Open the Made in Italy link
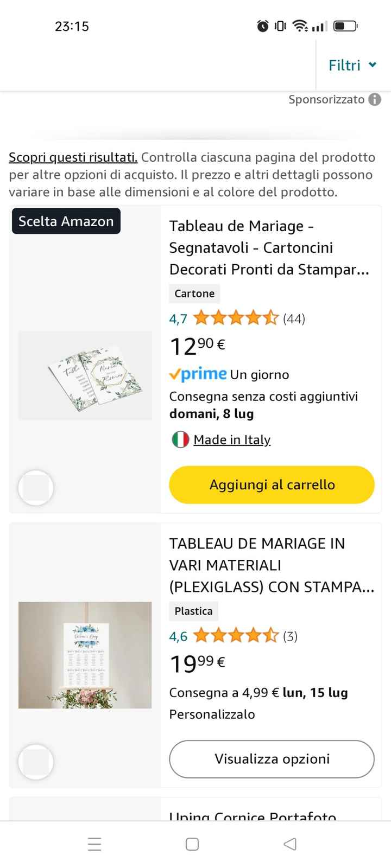 click(232, 440)
